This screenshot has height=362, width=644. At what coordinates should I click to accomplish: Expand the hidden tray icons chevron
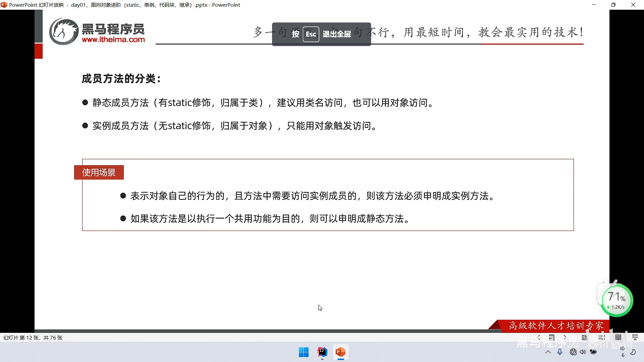point(548,352)
